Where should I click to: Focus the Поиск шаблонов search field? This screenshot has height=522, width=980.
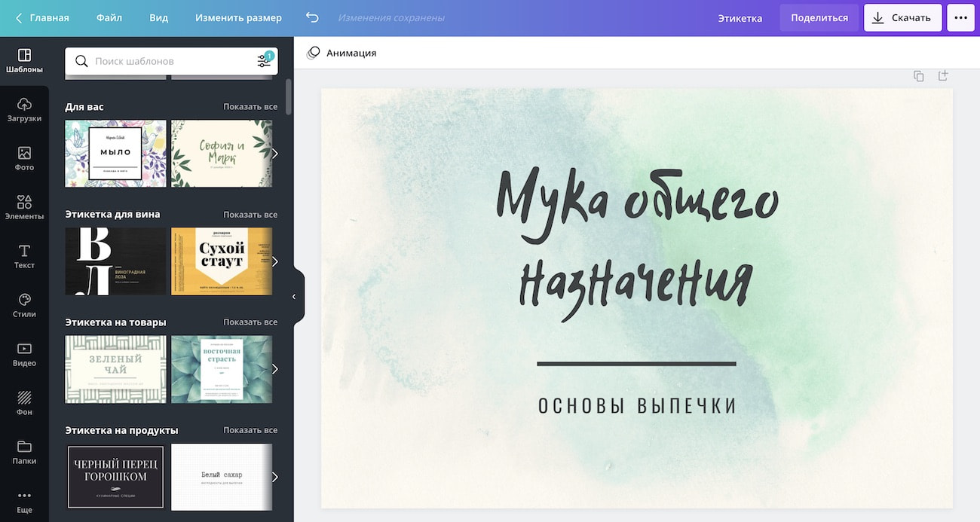click(172, 61)
